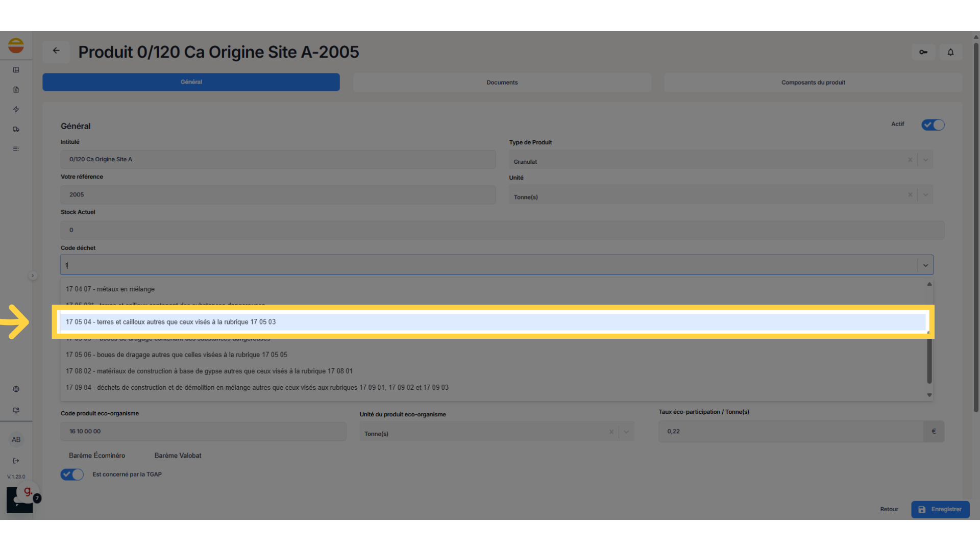Open Composants du produit tab

point(813,82)
